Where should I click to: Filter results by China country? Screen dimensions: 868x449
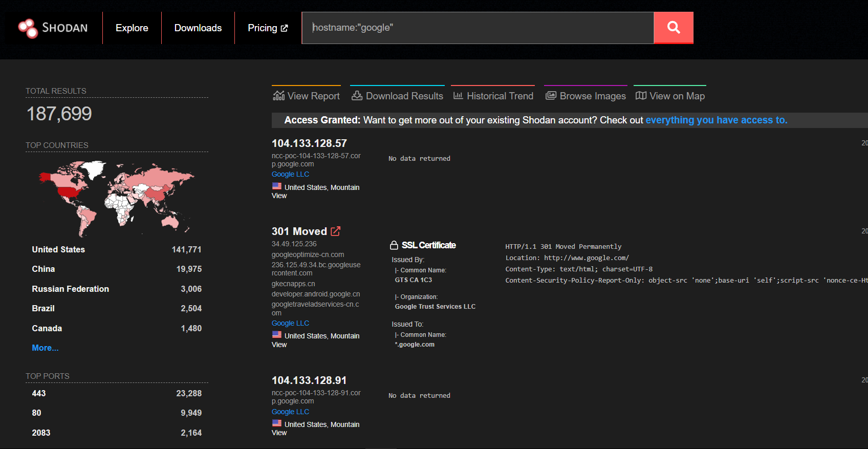44,269
